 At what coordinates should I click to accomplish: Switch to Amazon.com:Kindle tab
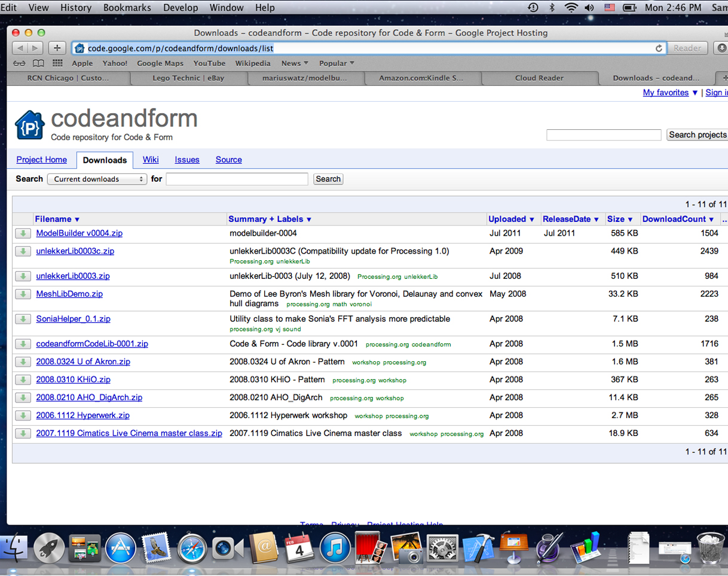421,78
